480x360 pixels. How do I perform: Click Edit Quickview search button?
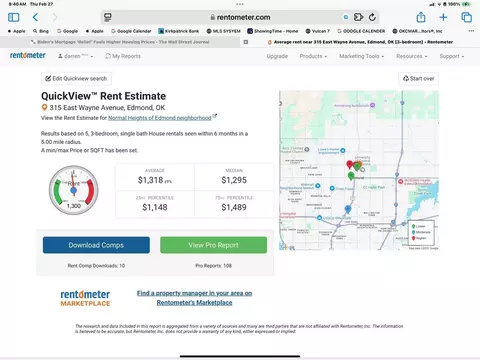[76, 79]
